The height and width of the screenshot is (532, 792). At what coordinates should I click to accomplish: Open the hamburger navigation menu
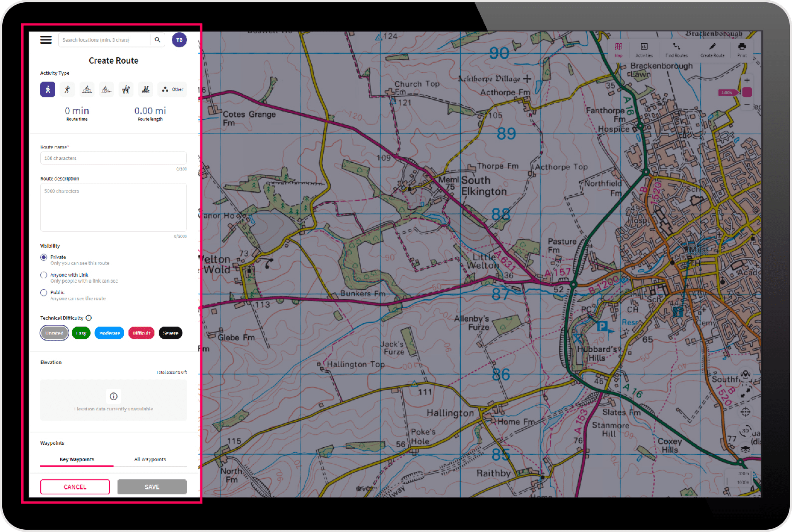click(x=46, y=40)
